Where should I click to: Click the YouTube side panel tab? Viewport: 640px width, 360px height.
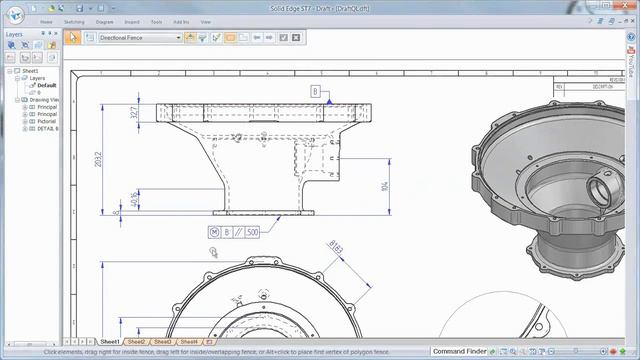click(x=631, y=62)
